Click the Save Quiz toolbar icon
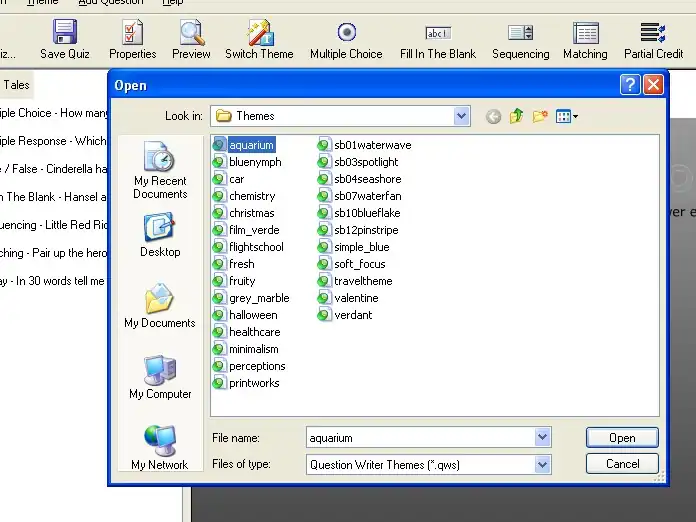The width and height of the screenshot is (696, 522). click(x=65, y=39)
